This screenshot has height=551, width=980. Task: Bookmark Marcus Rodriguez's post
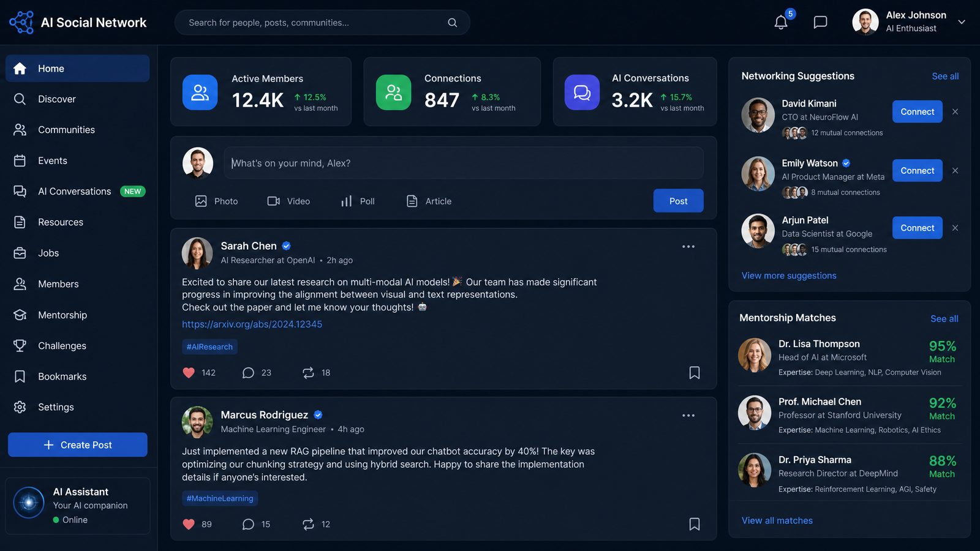tap(695, 524)
